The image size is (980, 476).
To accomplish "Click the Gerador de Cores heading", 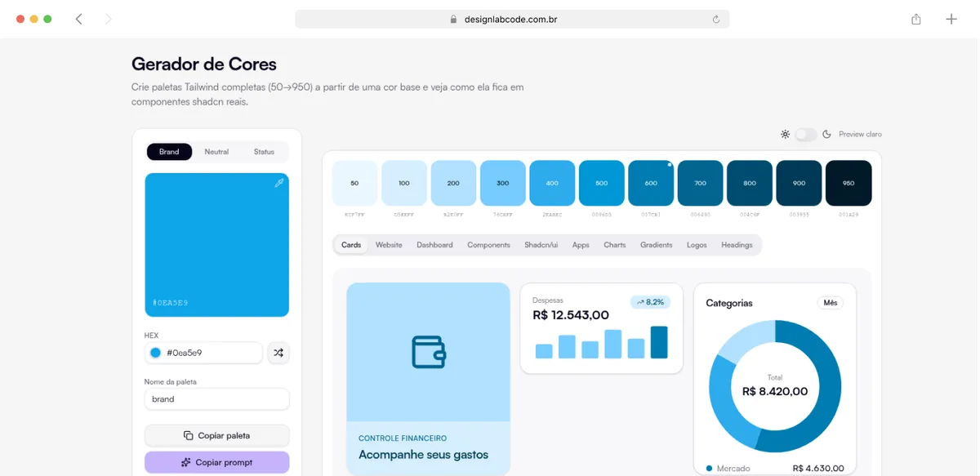I will [x=204, y=64].
